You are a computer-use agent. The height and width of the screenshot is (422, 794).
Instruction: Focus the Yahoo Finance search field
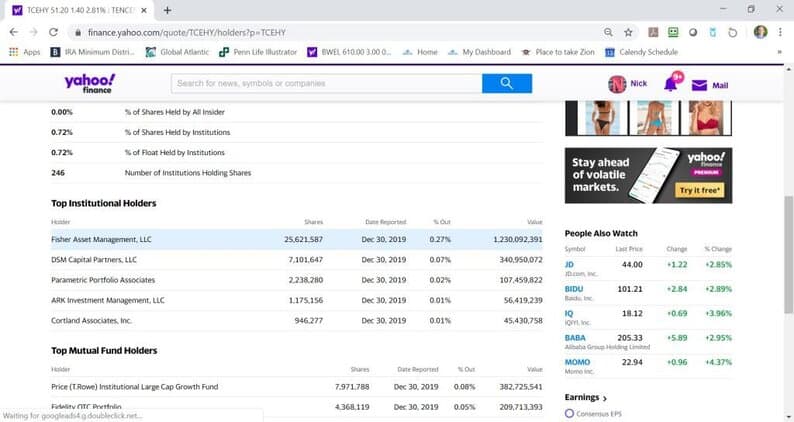point(327,84)
